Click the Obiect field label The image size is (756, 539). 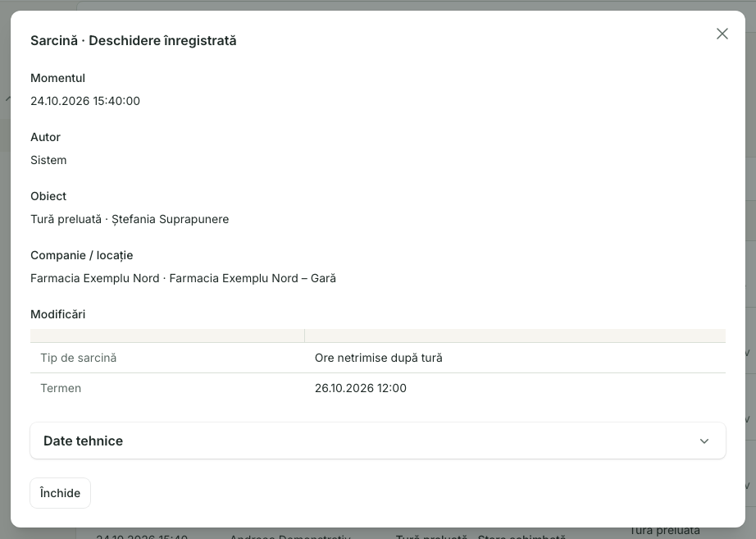(x=48, y=196)
